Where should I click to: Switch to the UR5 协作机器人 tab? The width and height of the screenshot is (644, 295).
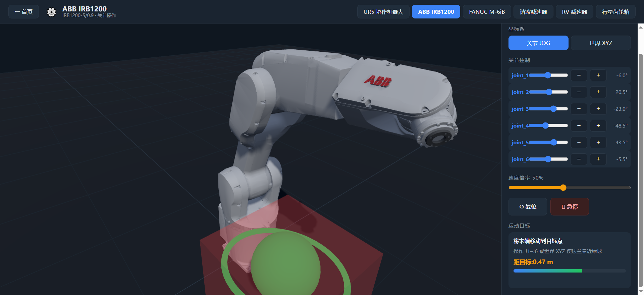[x=383, y=12]
